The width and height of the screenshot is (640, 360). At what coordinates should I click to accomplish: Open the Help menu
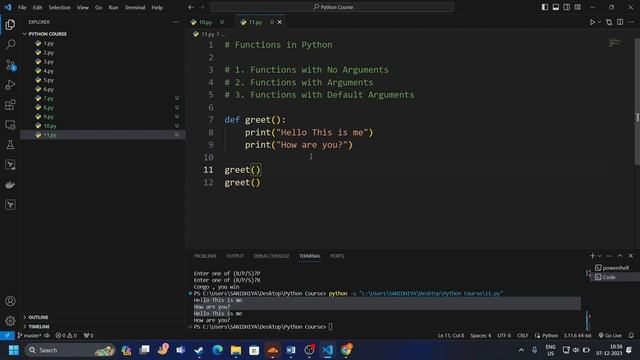(157, 7)
